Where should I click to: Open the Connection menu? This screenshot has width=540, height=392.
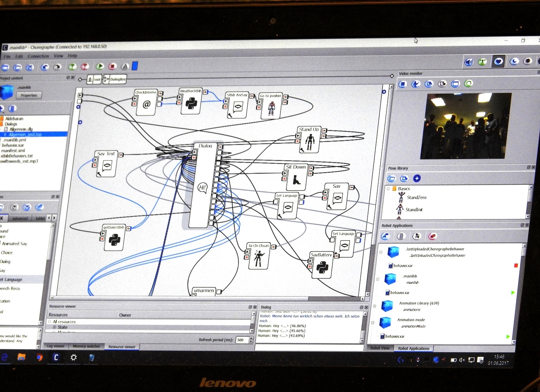[38, 56]
